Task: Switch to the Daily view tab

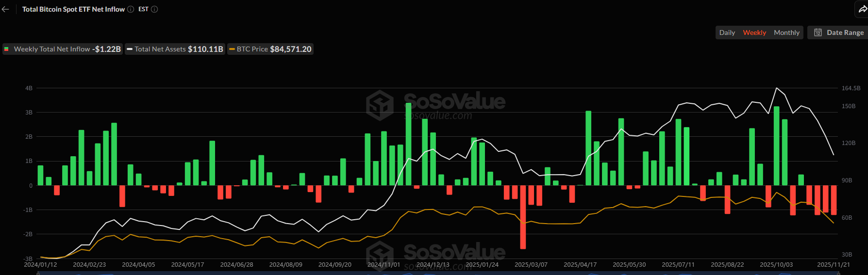Action: 727,32
